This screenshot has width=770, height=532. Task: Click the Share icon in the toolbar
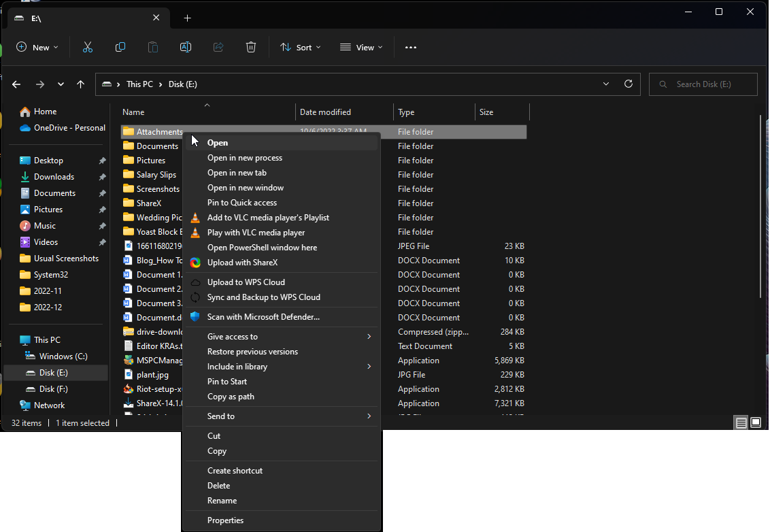[218, 47]
